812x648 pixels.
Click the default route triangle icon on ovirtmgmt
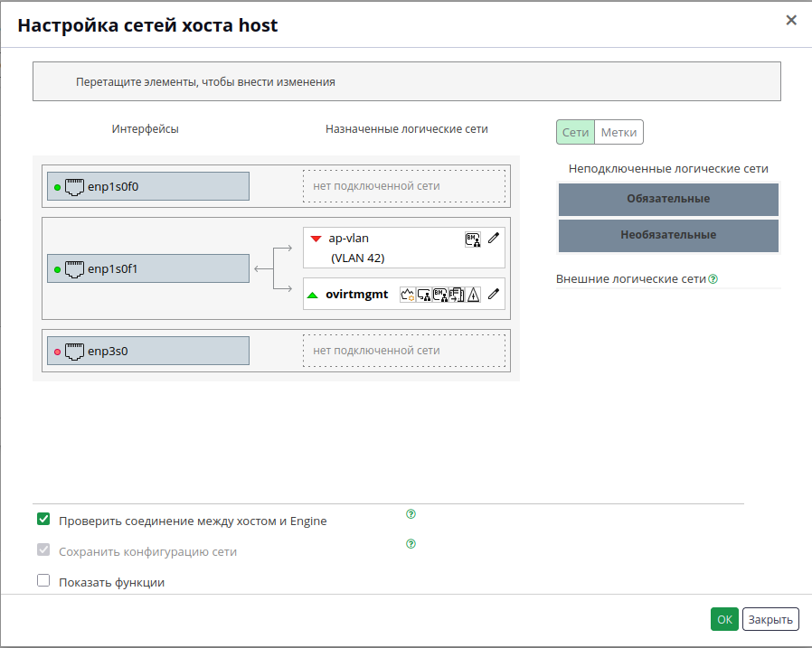tap(473, 295)
